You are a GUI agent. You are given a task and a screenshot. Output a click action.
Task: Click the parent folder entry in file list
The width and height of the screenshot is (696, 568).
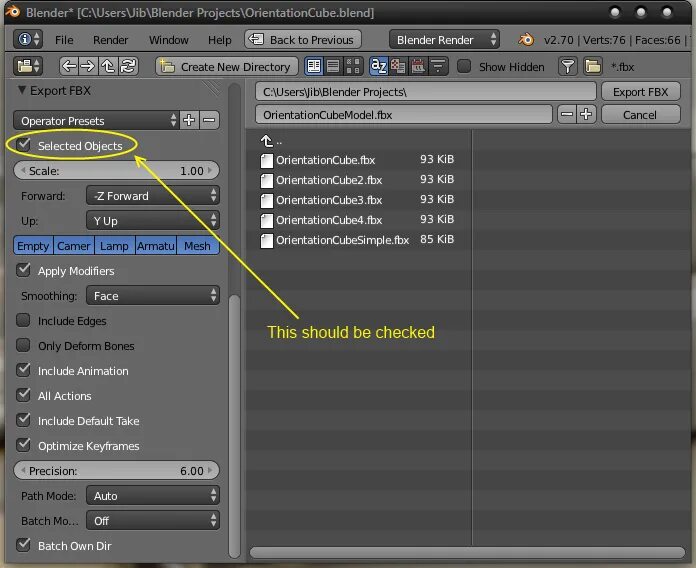[x=271, y=141]
